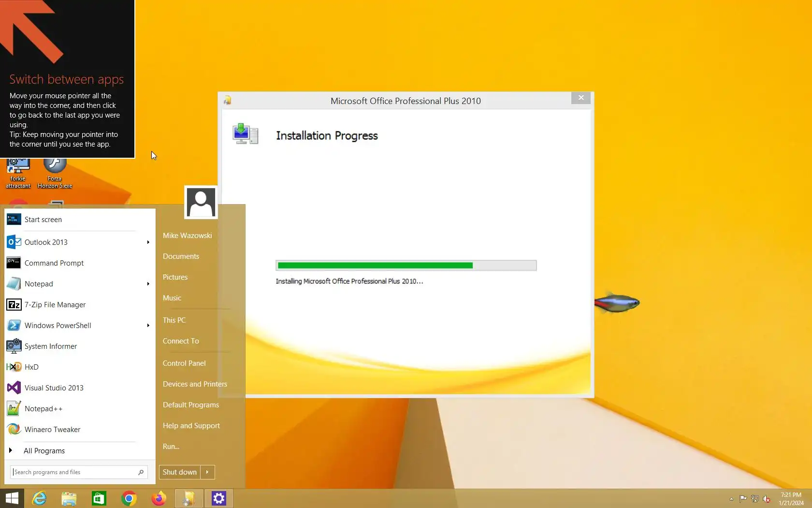
Task: Expand the Windows PowerShell submenu arrow
Action: [148, 325]
